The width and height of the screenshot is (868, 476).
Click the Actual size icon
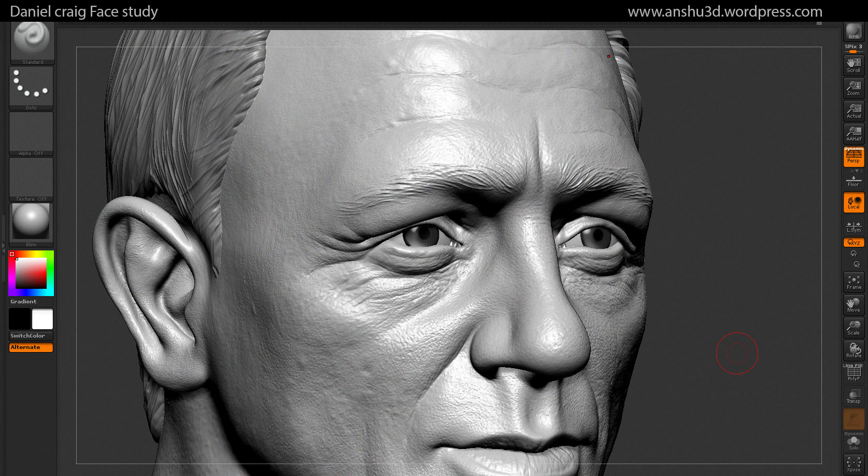tap(853, 110)
